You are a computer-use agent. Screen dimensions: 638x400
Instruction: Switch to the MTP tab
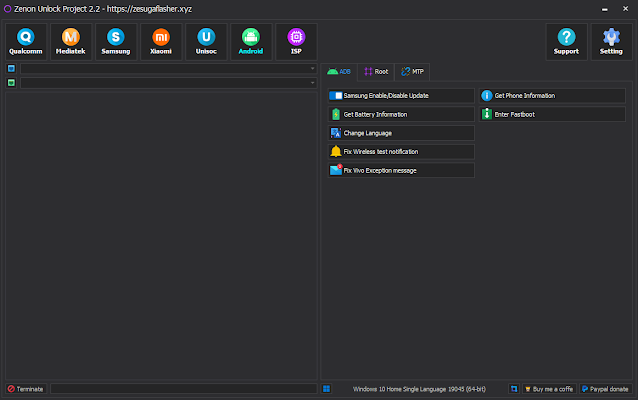click(x=413, y=72)
